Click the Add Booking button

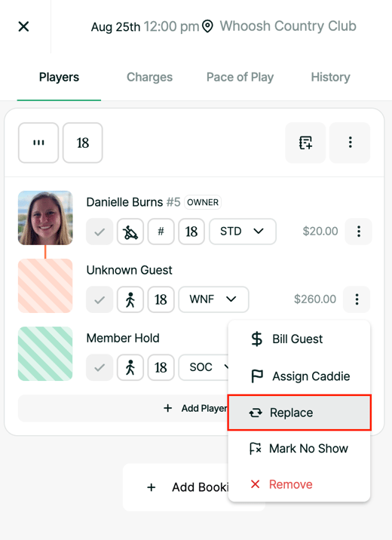176,487
